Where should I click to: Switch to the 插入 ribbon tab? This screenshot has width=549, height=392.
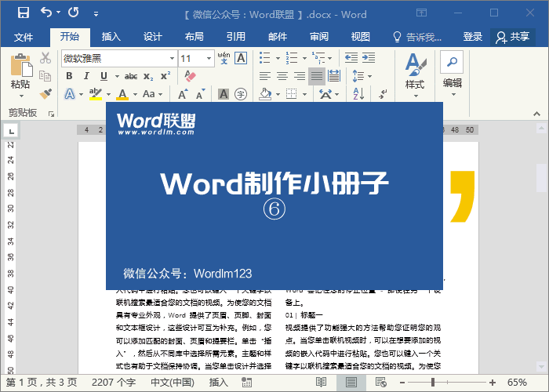[111, 36]
